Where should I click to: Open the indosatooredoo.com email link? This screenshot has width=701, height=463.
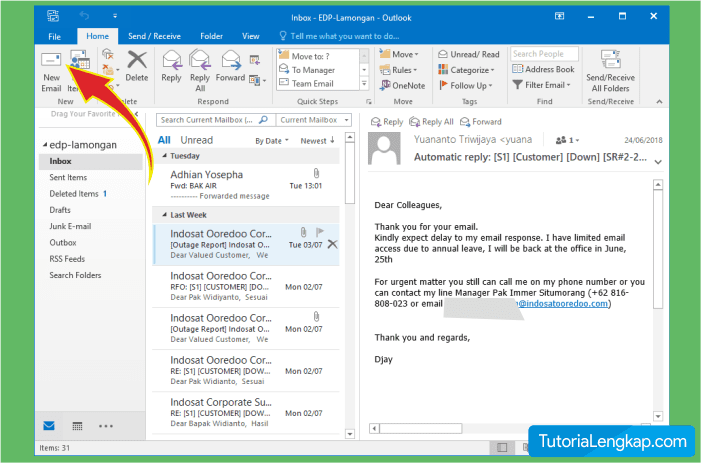(563, 303)
